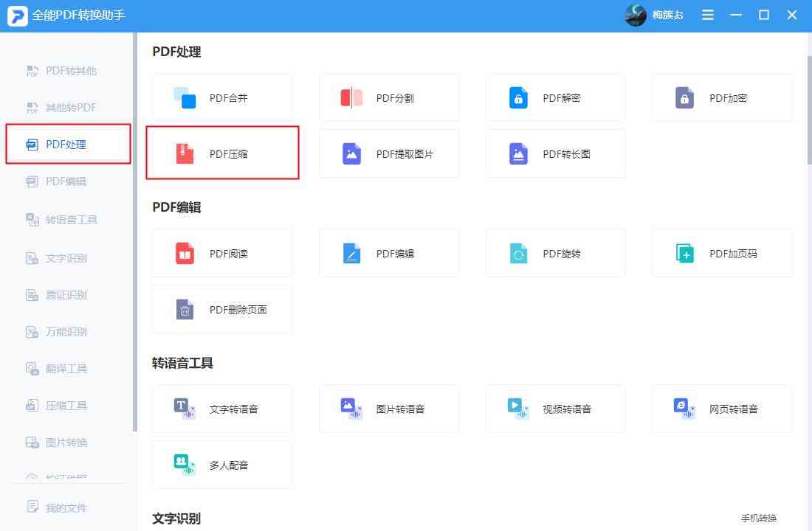Launch the PDF阅读 reader tool
The width and height of the screenshot is (812, 531).
pyautogui.click(x=222, y=252)
